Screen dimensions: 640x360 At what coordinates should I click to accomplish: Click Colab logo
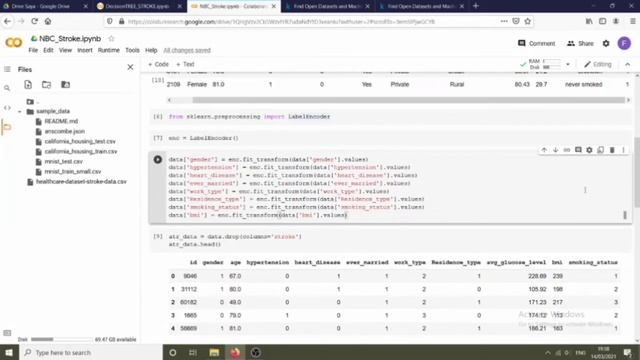point(13,43)
